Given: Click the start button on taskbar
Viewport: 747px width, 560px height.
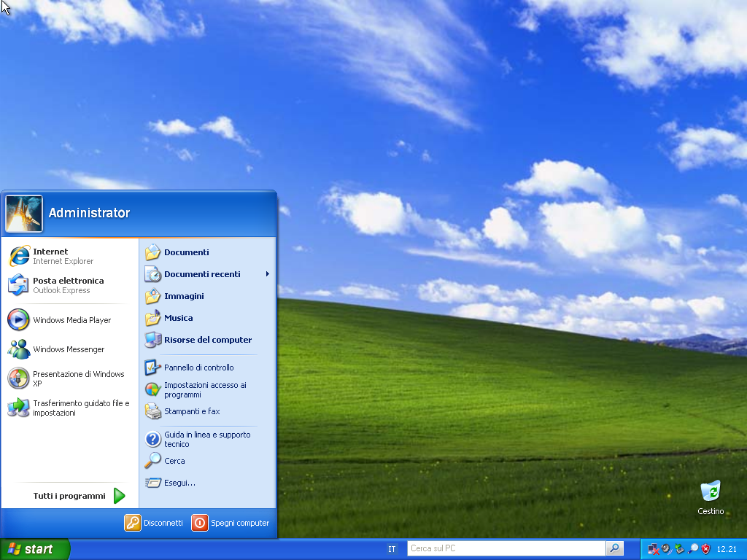Looking at the screenshot, I should 34,549.
